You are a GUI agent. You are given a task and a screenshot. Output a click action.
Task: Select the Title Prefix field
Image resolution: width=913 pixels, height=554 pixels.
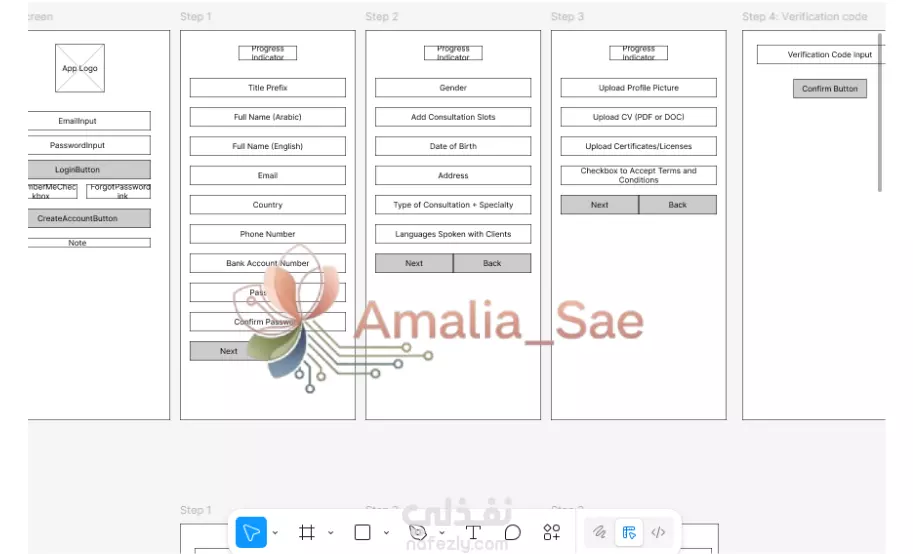pyautogui.click(x=267, y=87)
